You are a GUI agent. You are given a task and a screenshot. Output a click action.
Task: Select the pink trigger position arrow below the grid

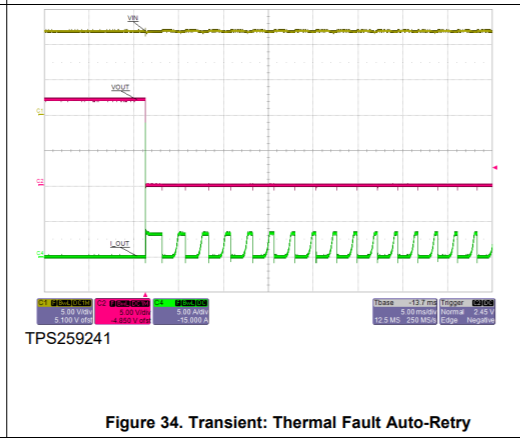[x=145, y=295]
